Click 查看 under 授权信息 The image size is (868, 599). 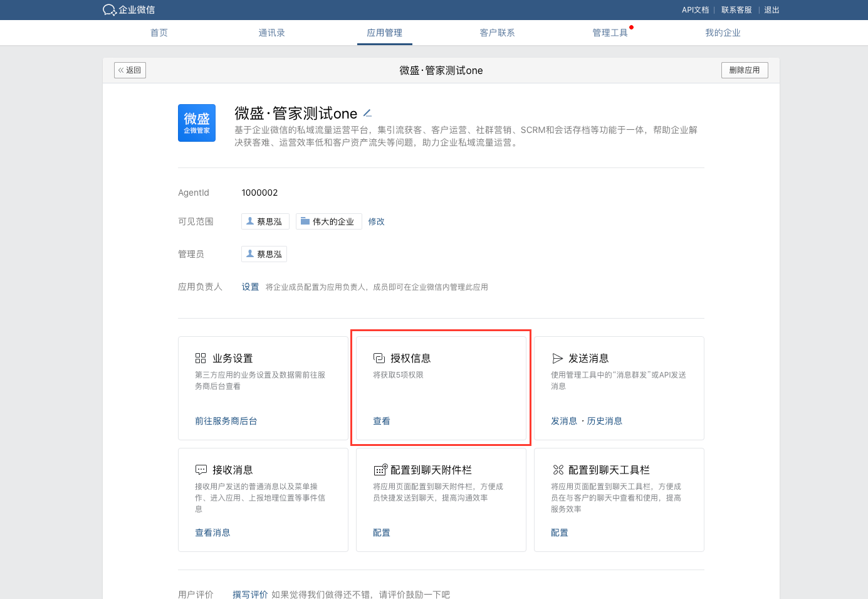click(382, 421)
